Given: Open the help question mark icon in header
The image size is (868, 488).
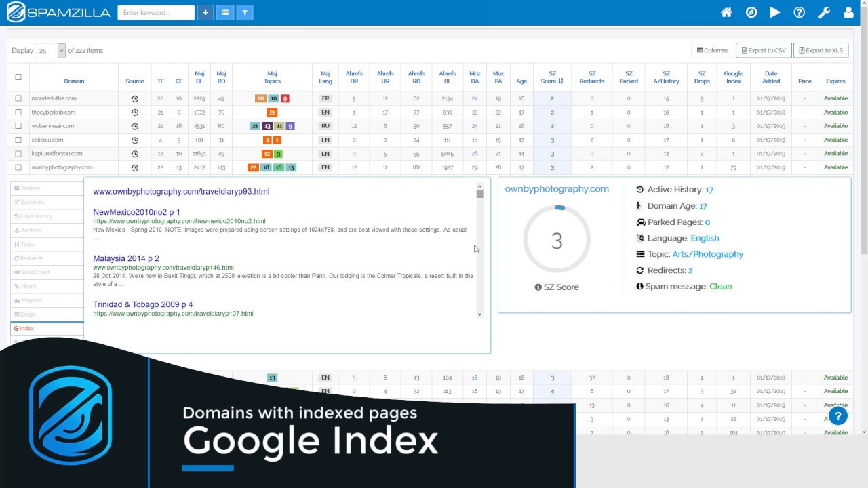Looking at the screenshot, I should click(x=800, y=12).
